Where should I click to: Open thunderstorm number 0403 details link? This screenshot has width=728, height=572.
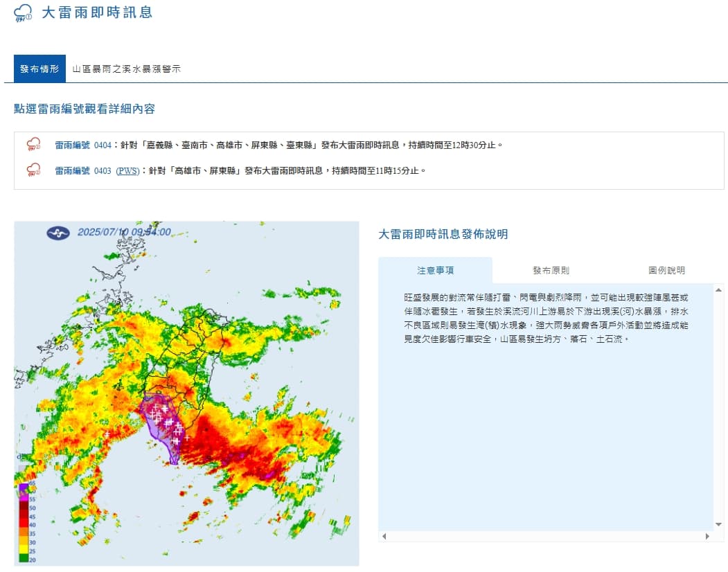coord(83,171)
